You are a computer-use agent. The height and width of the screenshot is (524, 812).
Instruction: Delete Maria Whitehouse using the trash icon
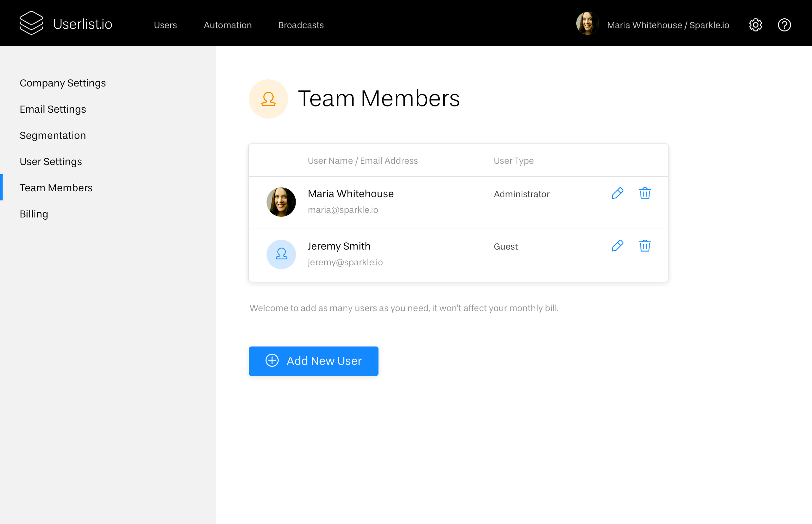pyautogui.click(x=645, y=193)
